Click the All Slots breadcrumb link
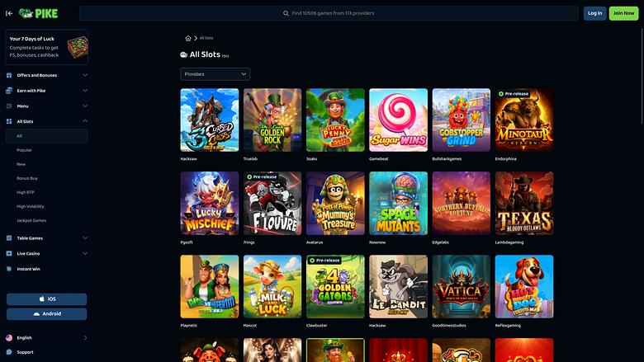 206,38
